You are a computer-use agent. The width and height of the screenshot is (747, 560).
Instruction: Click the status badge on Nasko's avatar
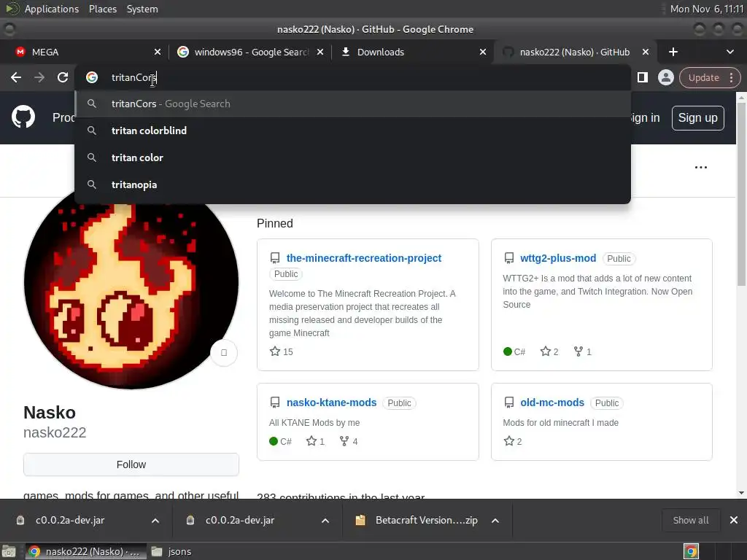[224, 353]
